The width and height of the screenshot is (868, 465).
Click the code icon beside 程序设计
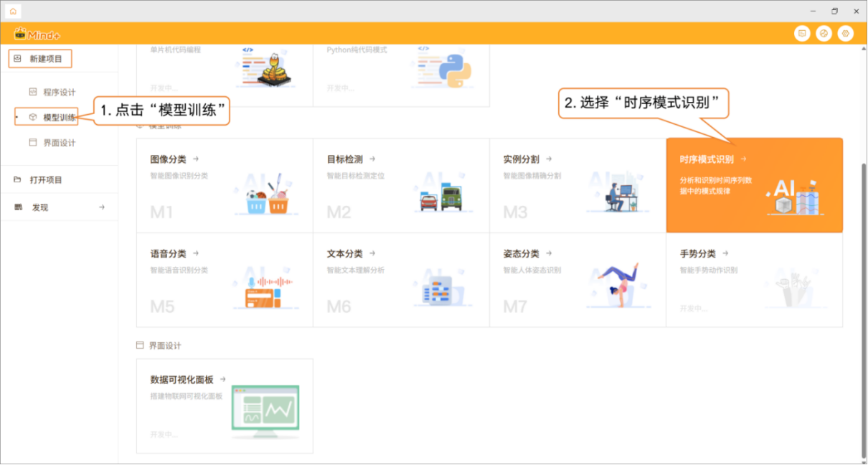tap(32, 92)
